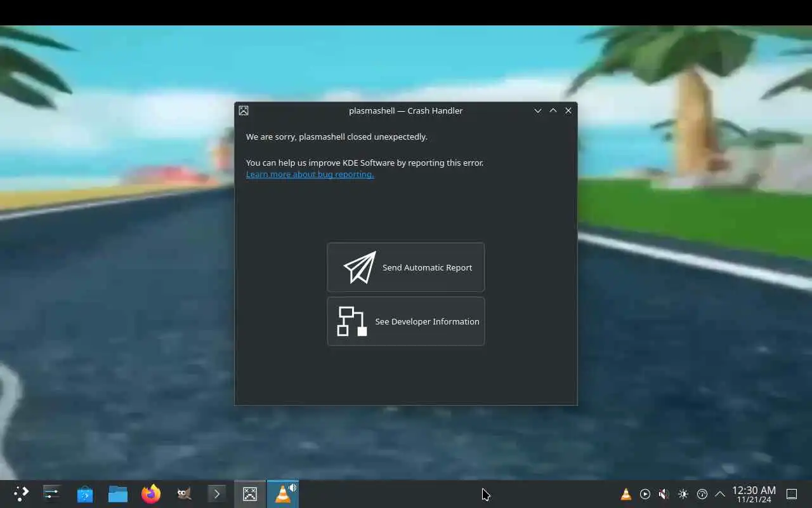
Task: Open the brightness tray control
Action: (x=683, y=494)
